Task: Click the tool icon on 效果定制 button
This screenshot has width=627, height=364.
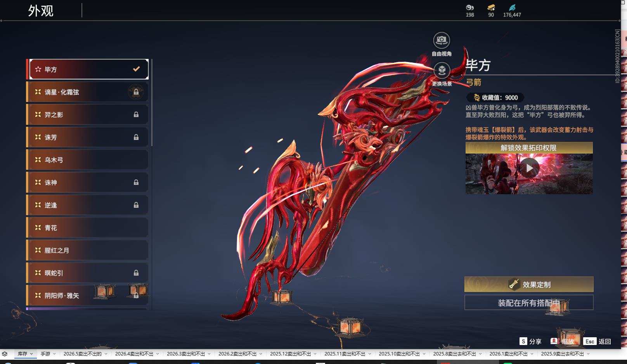Action: click(x=514, y=284)
